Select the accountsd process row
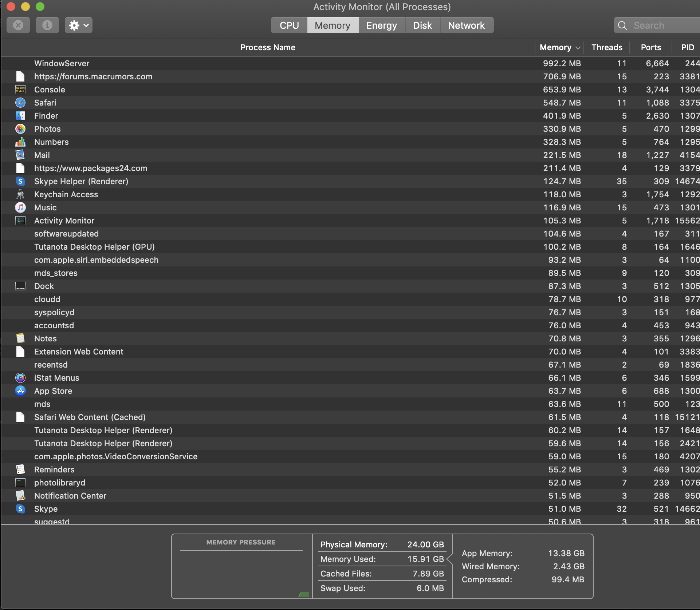 coord(350,325)
